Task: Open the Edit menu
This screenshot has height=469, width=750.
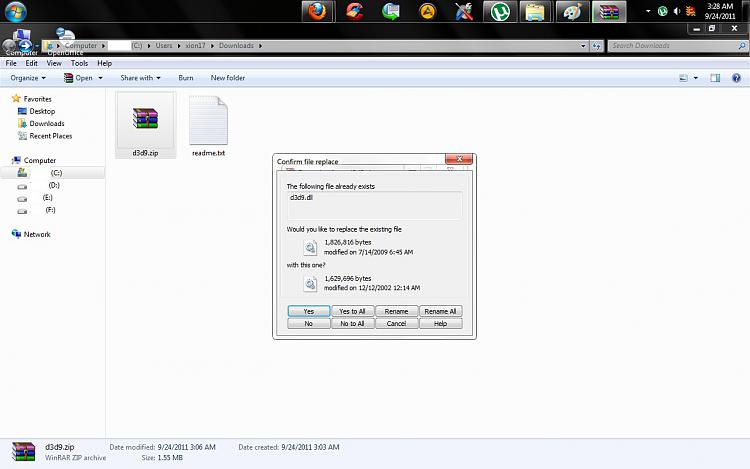Action: pyautogui.click(x=32, y=63)
